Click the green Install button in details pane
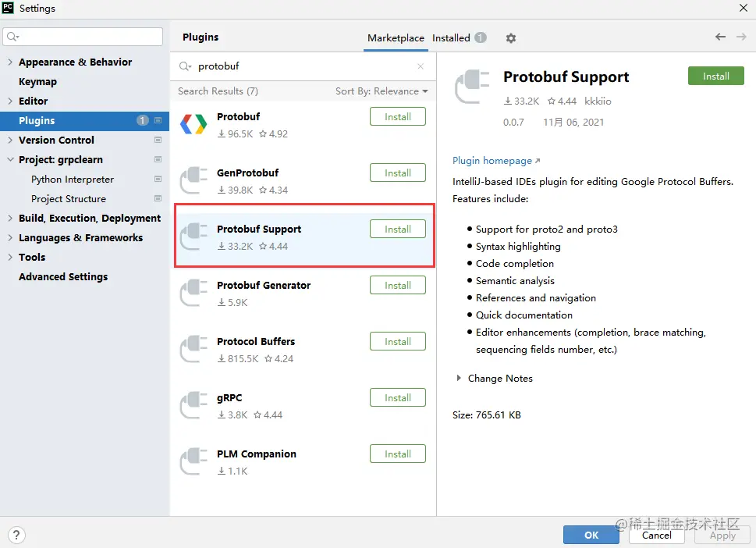The width and height of the screenshot is (756, 548). click(x=716, y=76)
